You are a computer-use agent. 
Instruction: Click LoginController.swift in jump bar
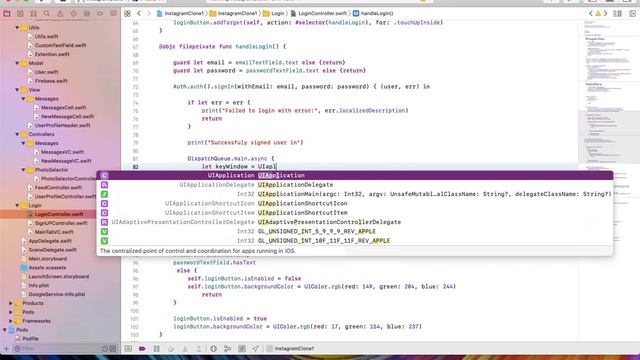(x=318, y=13)
